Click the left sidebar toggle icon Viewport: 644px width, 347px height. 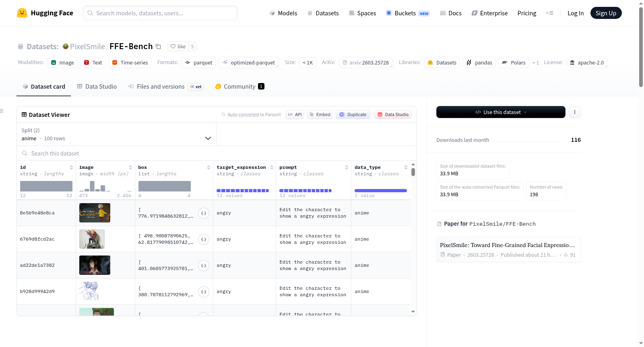pos(2,111)
